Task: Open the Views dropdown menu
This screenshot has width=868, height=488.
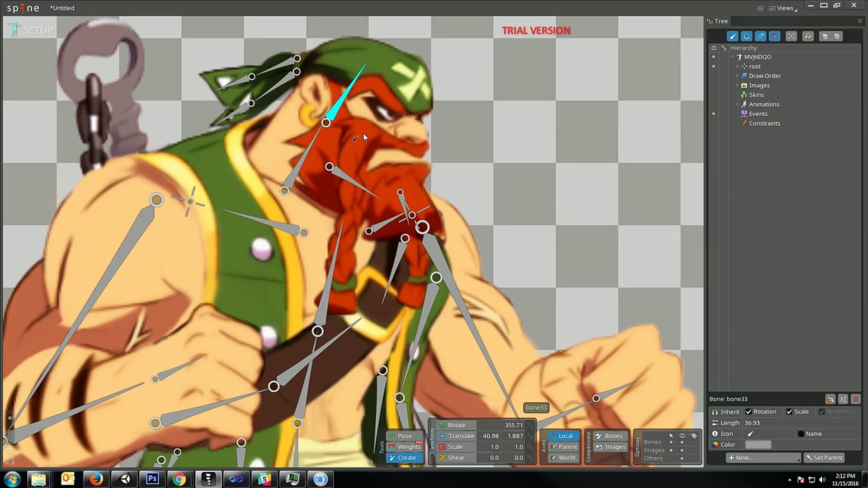Action: point(783,8)
